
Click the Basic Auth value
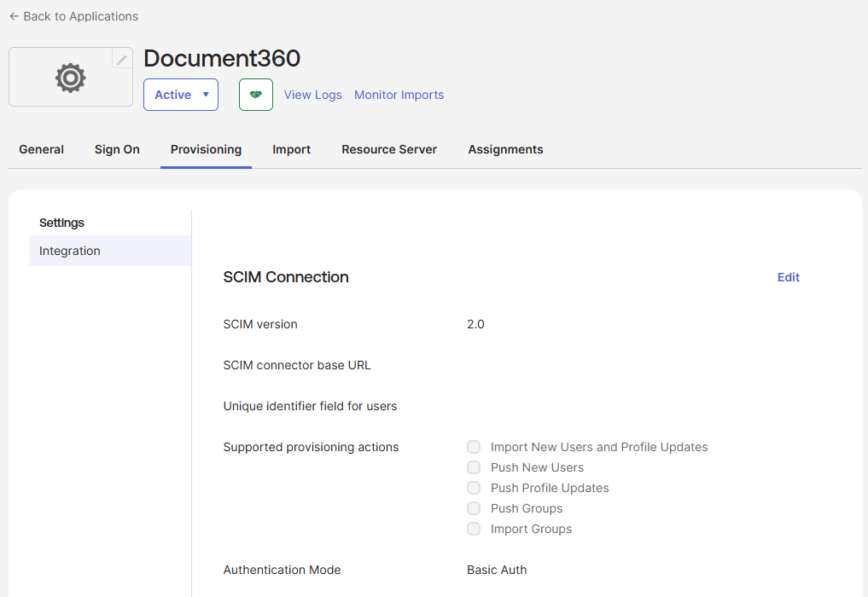point(497,570)
